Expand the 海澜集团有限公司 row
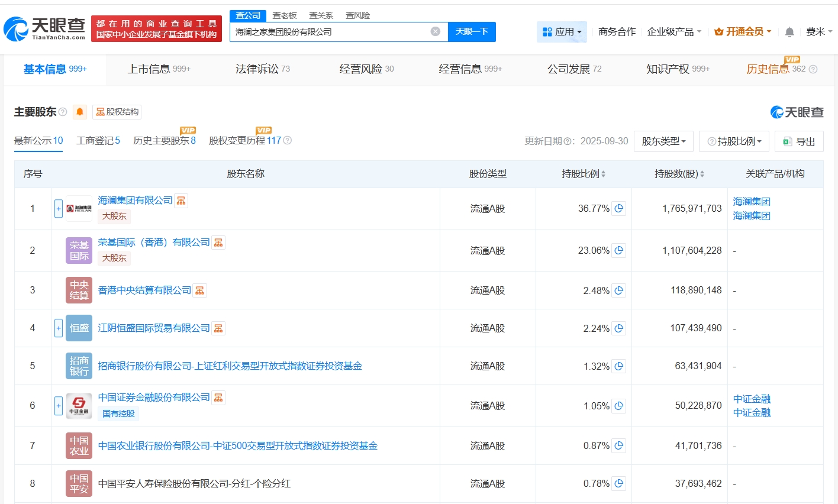This screenshot has width=838, height=504. pos(59,209)
